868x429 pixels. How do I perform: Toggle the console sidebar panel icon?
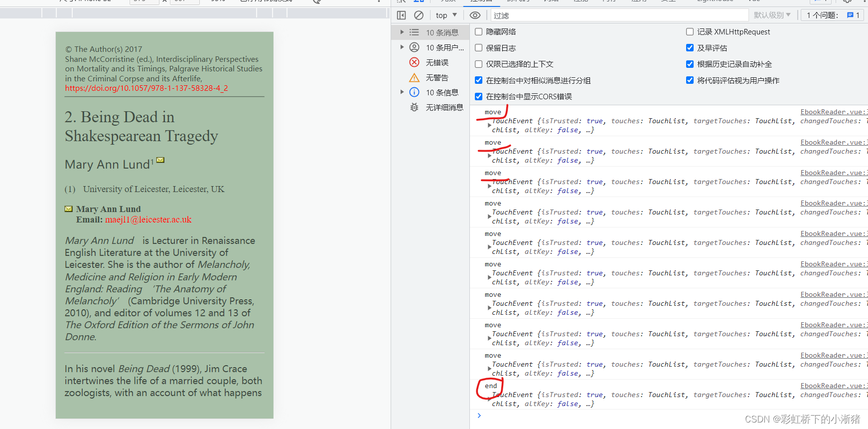click(x=401, y=15)
